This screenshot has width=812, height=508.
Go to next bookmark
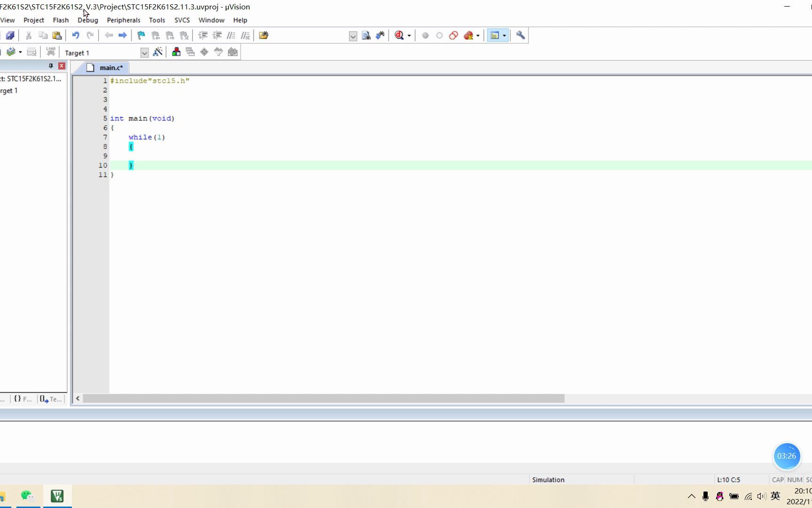(170, 35)
